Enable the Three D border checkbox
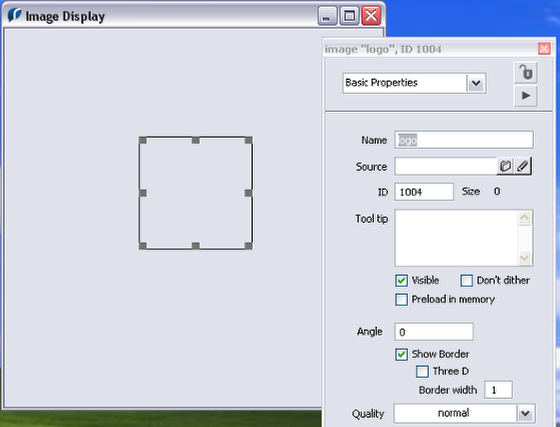 click(422, 372)
